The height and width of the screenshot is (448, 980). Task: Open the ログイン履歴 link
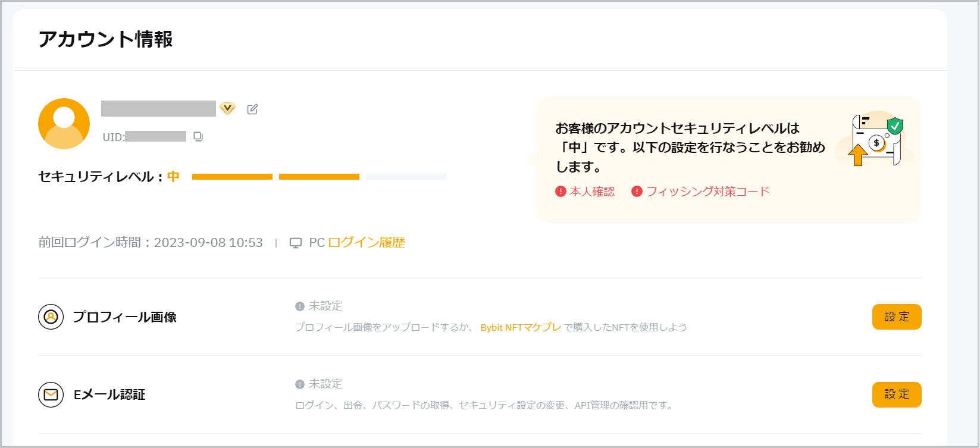coord(366,243)
